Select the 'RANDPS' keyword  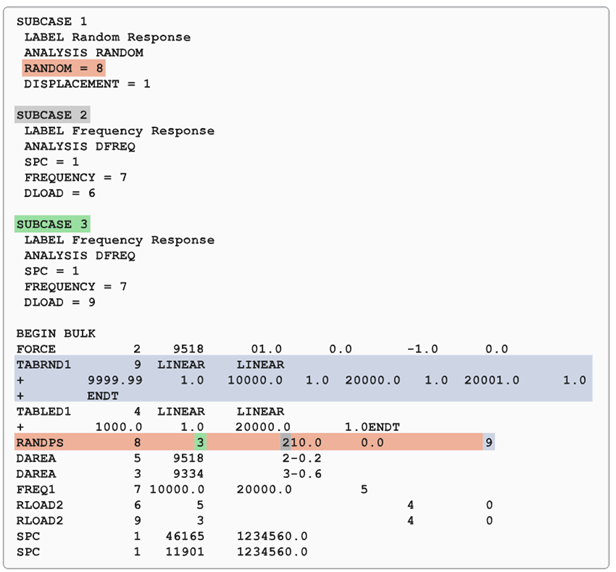point(40,442)
